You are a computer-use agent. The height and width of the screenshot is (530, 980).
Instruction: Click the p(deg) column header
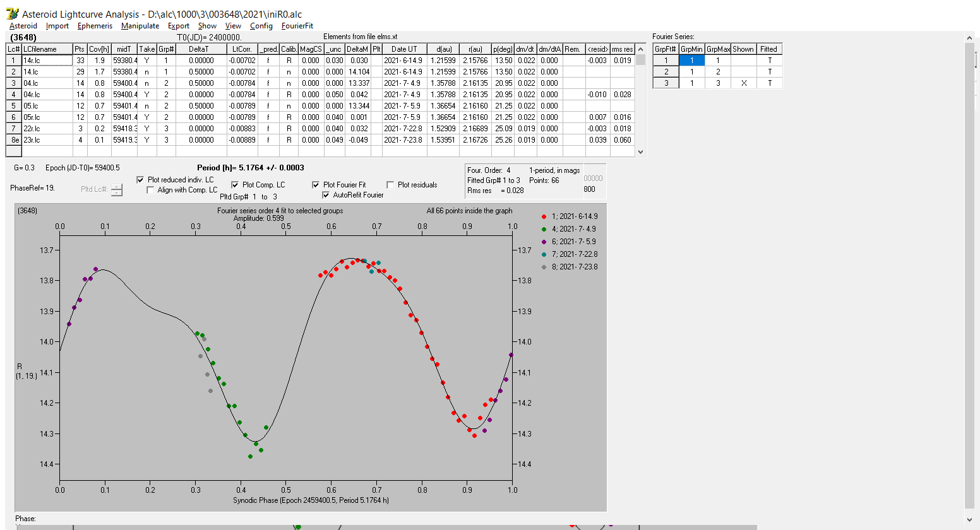(x=503, y=49)
